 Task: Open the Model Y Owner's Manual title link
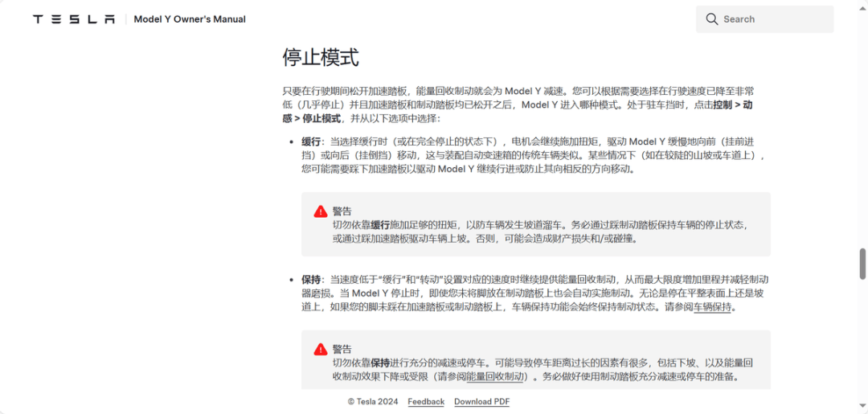tap(190, 19)
